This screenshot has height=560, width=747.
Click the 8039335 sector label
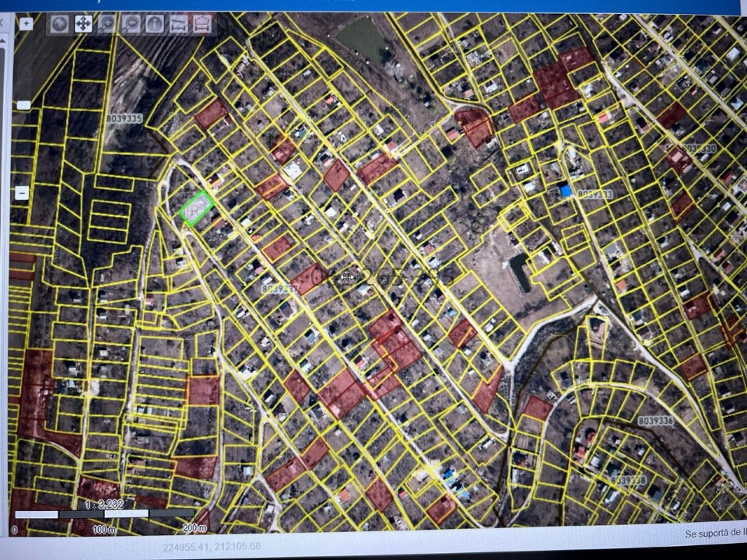pos(123,119)
